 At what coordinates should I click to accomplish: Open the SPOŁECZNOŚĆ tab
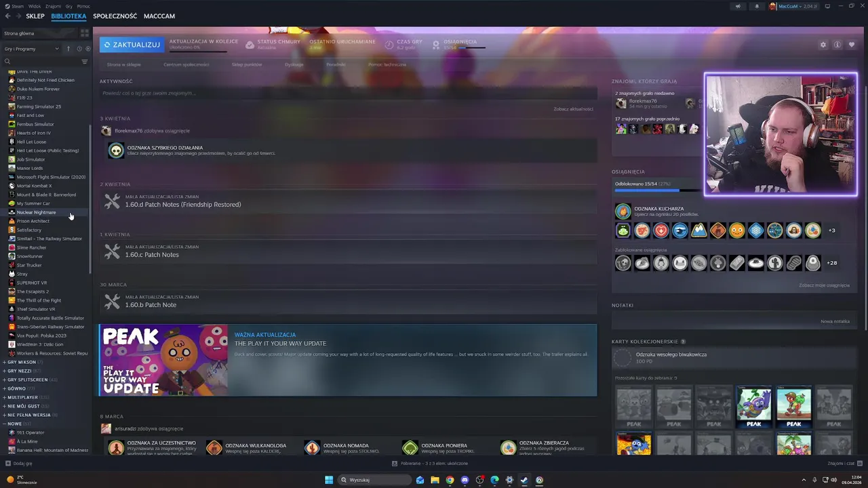pos(115,16)
